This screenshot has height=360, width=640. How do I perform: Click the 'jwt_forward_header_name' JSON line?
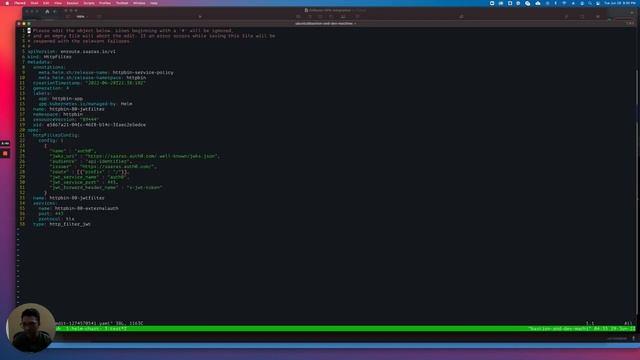click(106, 188)
